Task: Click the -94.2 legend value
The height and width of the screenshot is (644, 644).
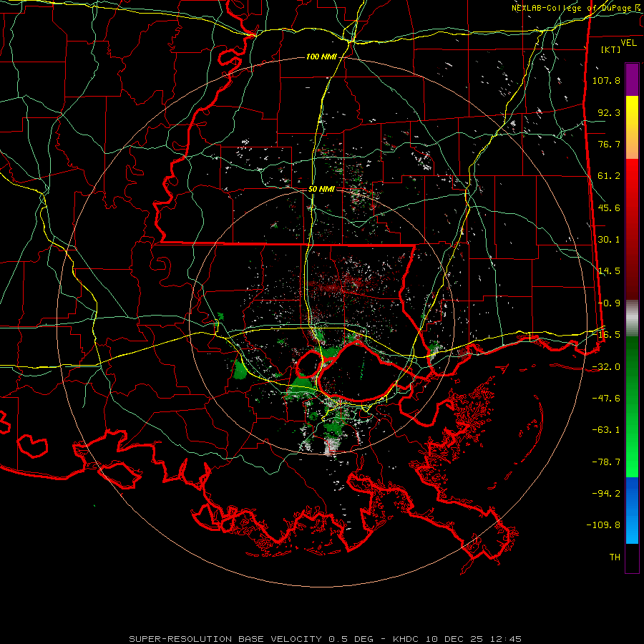Action: click(x=606, y=494)
